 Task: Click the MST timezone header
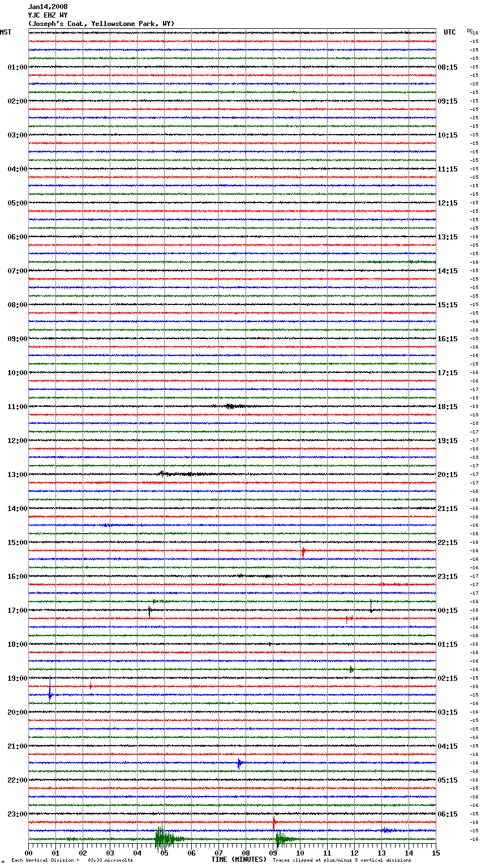(6, 32)
